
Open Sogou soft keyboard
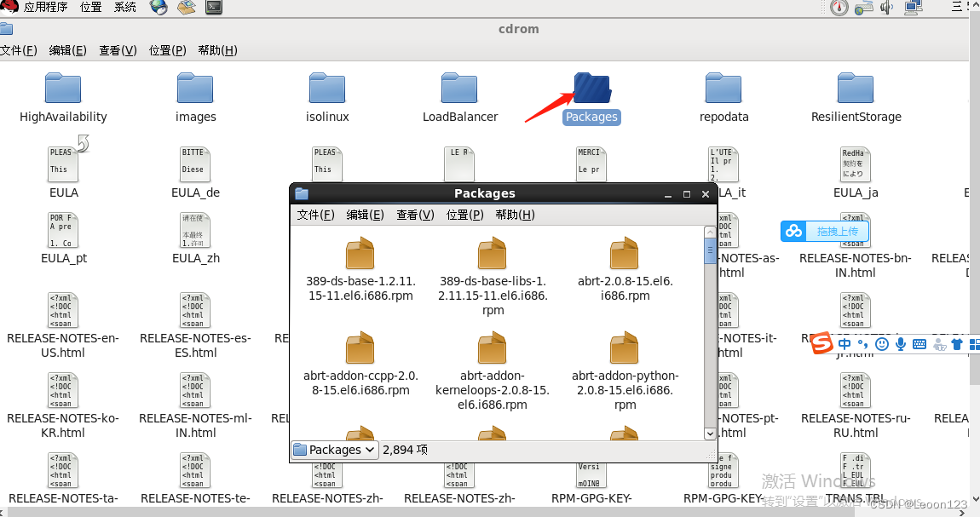click(919, 344)
